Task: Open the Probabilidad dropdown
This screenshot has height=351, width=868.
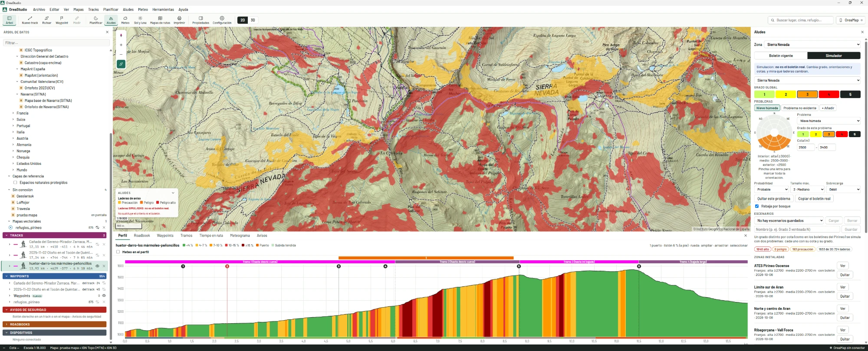Action: click(771, 190)
